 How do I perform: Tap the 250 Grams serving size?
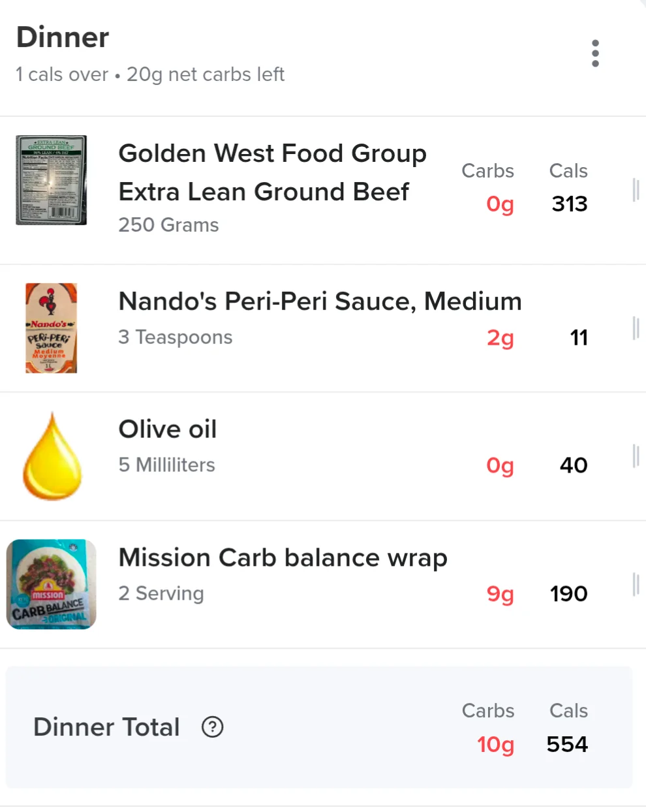(x=168, y=225)
